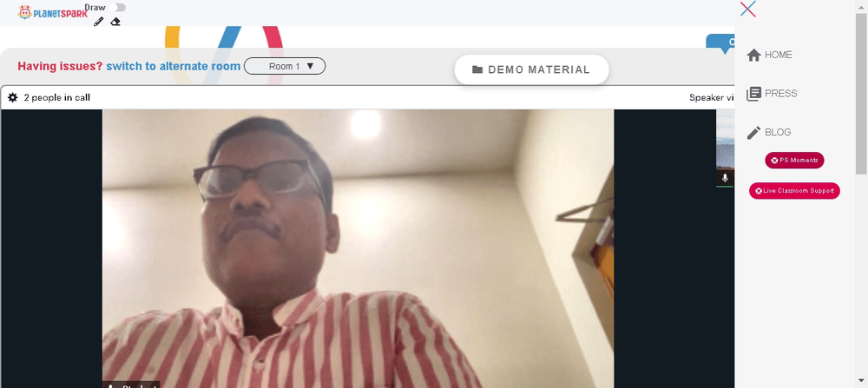
Task: Click switch to alternate room link
Action: 174,66
